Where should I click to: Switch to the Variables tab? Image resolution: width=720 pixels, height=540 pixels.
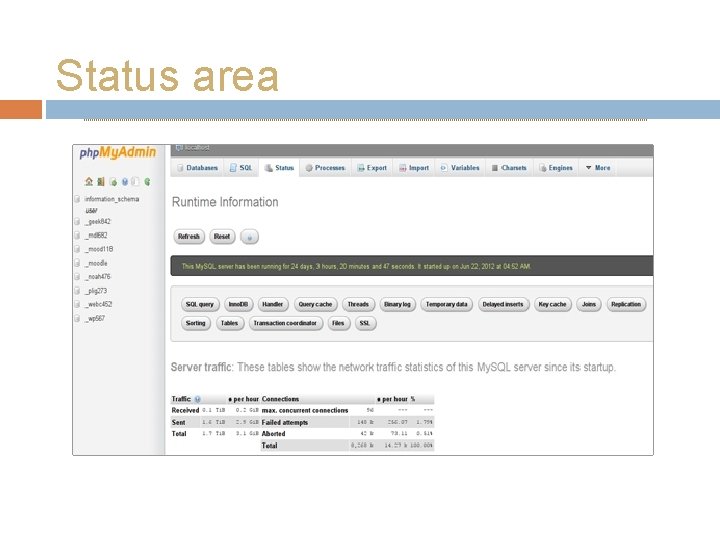(x=460, y=168)
